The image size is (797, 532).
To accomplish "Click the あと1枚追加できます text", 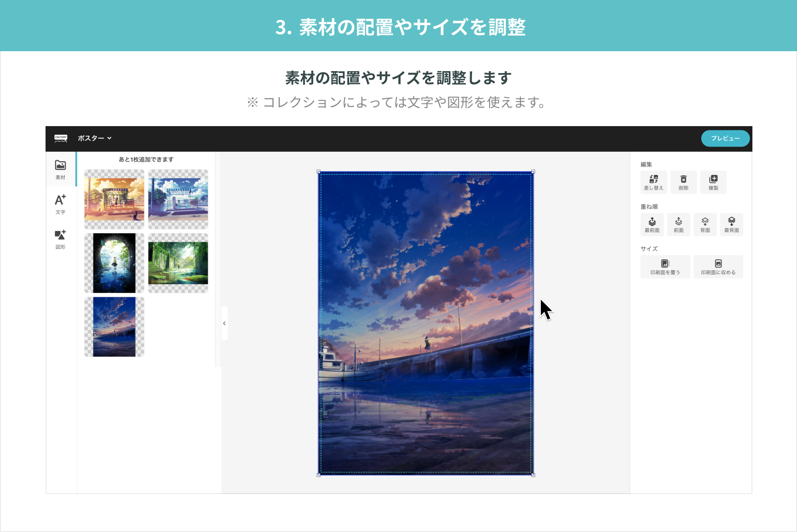I will 146,159.
